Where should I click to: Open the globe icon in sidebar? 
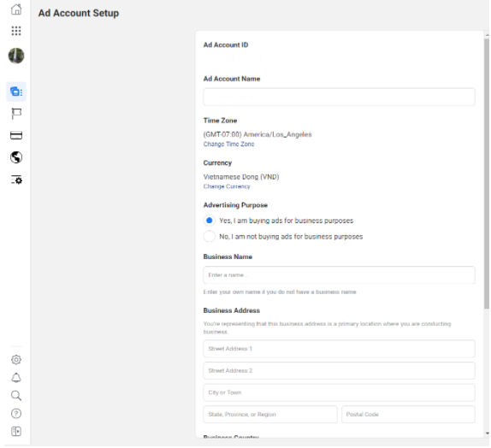16,157
